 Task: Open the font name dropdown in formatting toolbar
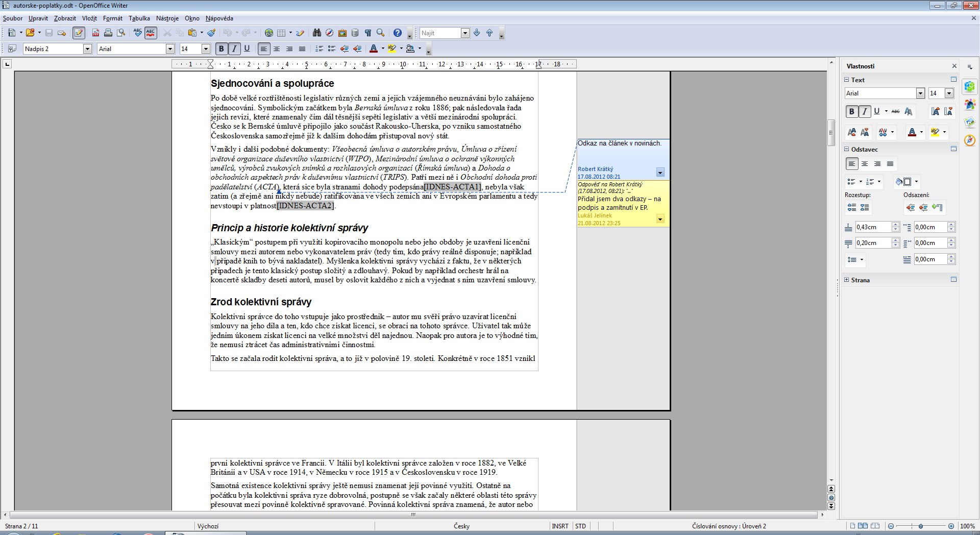click(170, 49)
